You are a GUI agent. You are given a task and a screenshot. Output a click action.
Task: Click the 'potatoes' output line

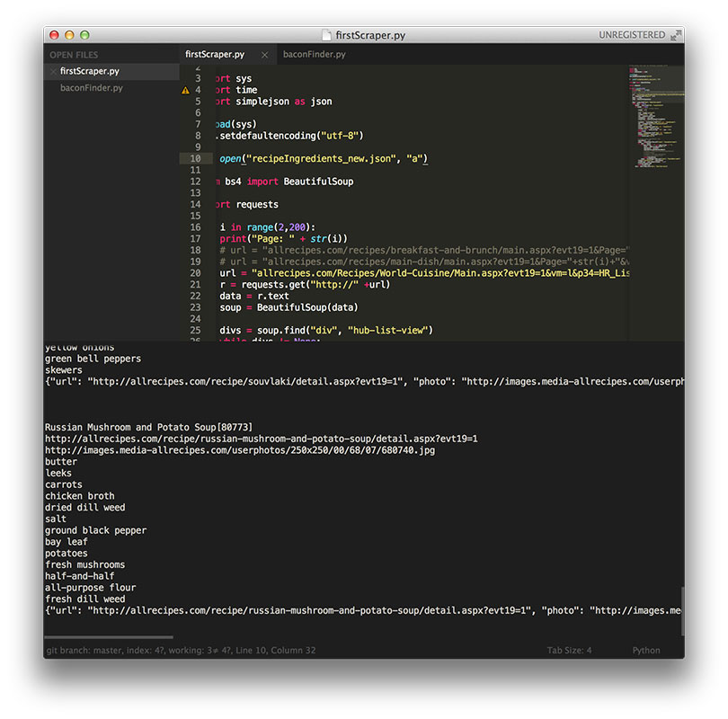(x=66, y=554)
